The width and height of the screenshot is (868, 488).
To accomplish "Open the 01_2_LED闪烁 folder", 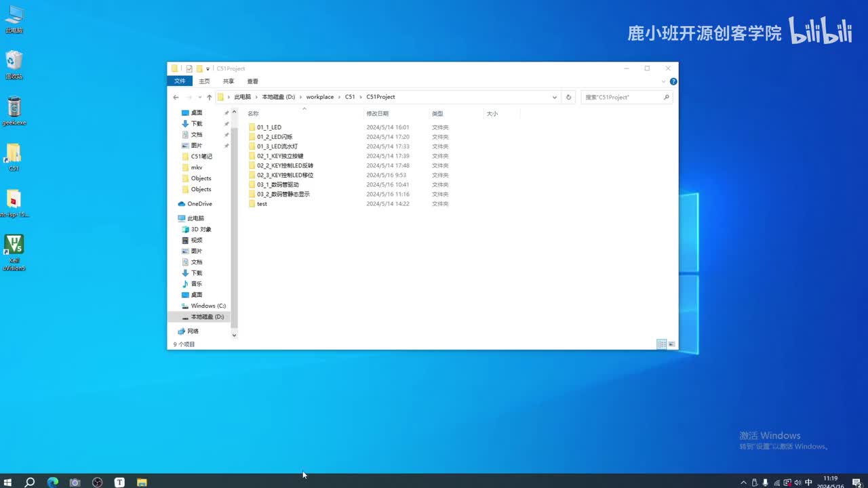I will pyautogui.click(x=274, y=137).
